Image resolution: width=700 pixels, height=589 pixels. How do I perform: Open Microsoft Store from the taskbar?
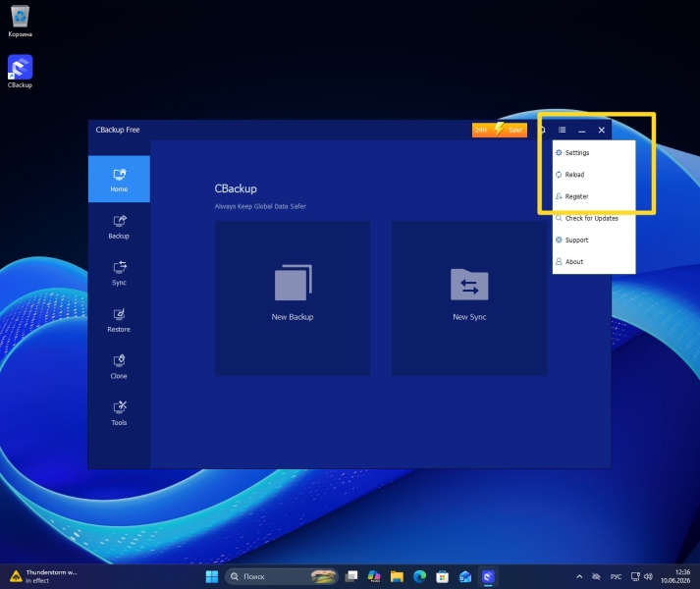click(443, 576)
